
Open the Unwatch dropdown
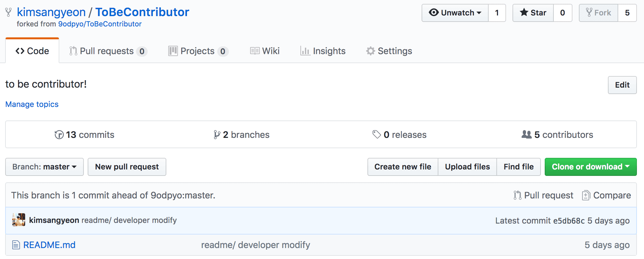pyautogui.click(x=455, y=13)
